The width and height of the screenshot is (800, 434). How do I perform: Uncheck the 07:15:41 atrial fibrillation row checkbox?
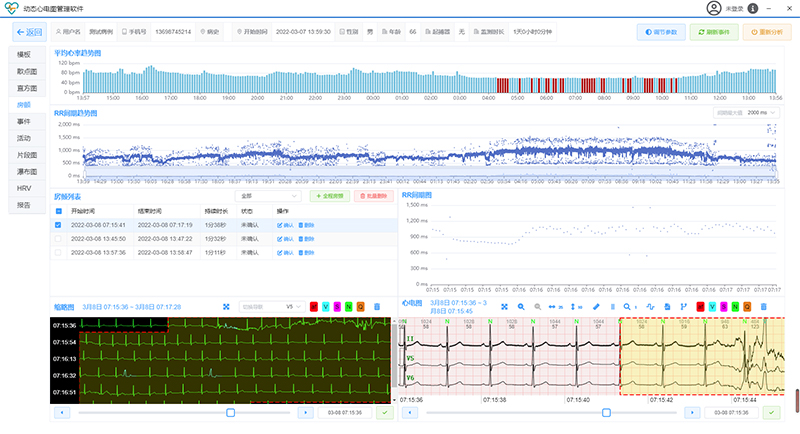point(58,226)
